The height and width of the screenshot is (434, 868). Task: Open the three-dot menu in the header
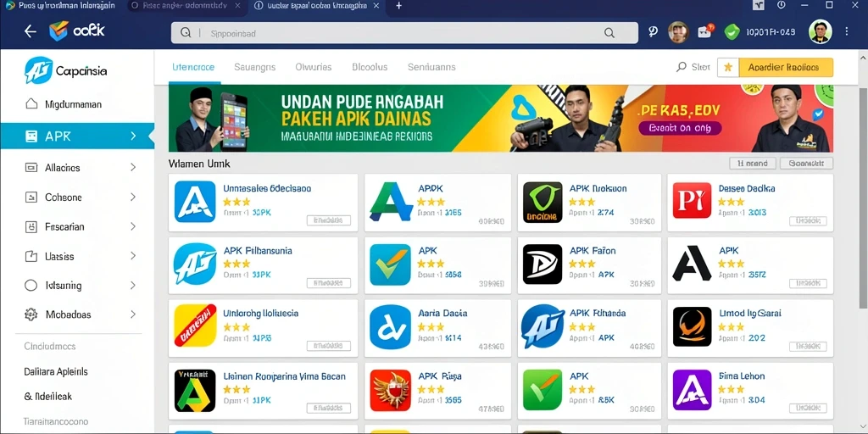click(x=847, y=31)
